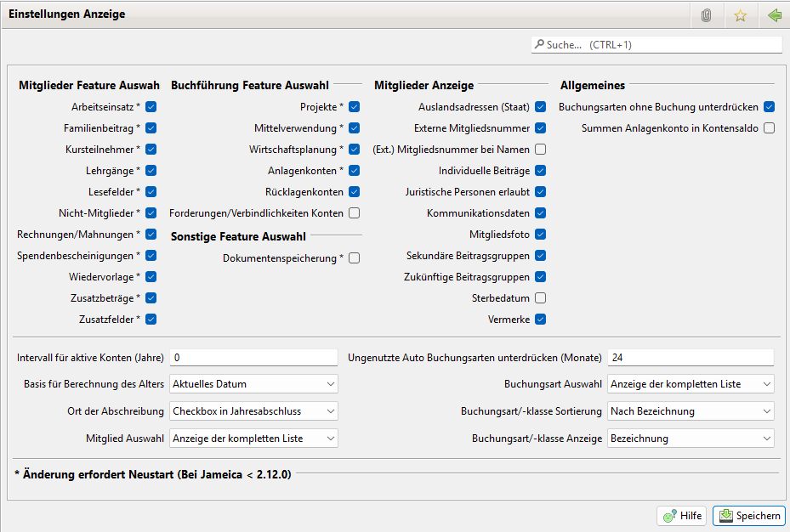The image size is (790, 532).
Task: Click the star favorite icon
Action: coord(740,15)
